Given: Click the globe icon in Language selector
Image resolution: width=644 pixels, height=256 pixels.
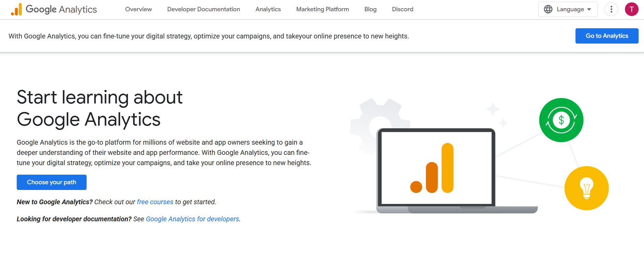Looking at the screenshot, I should coord(548,9).
